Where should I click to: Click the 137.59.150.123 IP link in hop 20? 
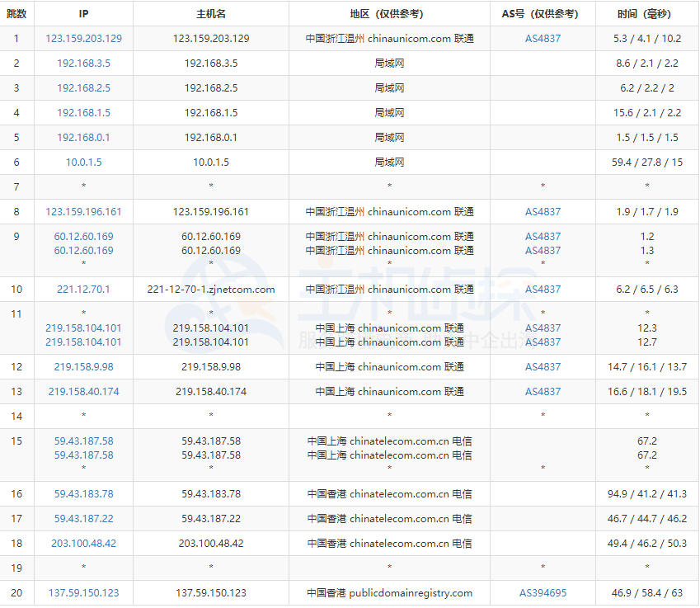click(83, 592)
